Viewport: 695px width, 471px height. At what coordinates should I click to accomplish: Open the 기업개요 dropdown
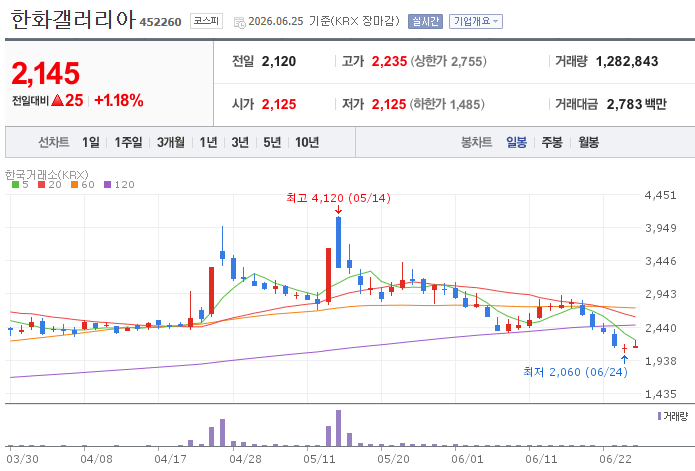[x=476, y=21]
